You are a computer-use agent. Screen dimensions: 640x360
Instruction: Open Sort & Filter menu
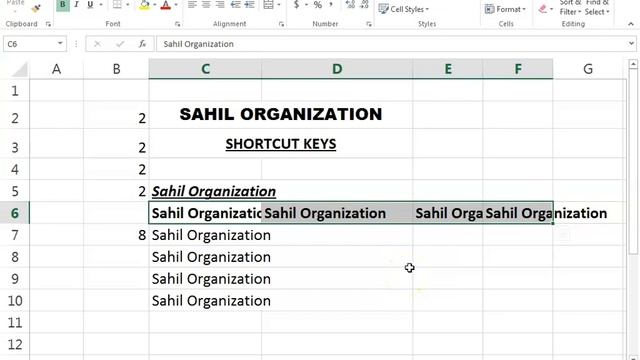pyautogui.click(x=570, y=8)
